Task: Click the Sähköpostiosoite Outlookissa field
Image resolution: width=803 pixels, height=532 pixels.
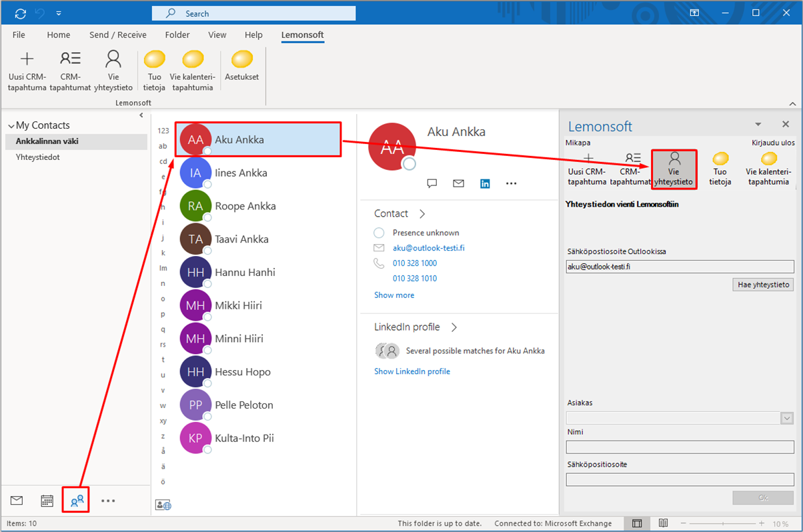Action: [680, 267]
